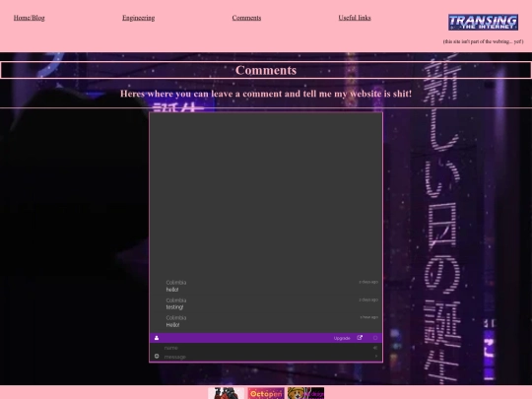The image size is (532, 399).
Task: Focus the message input field
Action: [266, 357]
